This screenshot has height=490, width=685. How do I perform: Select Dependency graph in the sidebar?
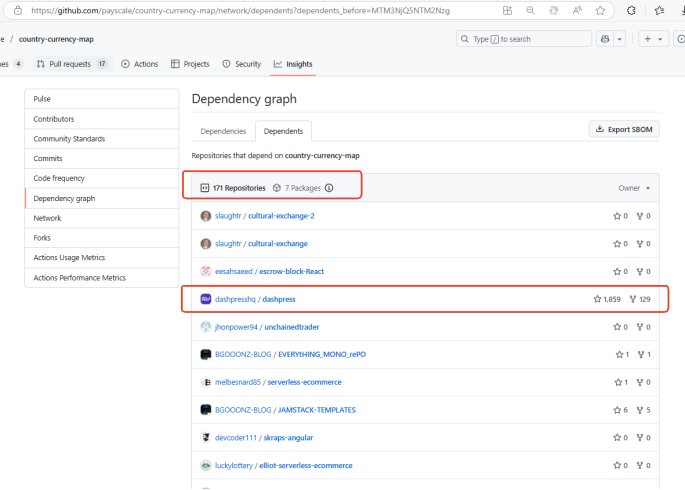pyautogui.click(x=102, y=198)
